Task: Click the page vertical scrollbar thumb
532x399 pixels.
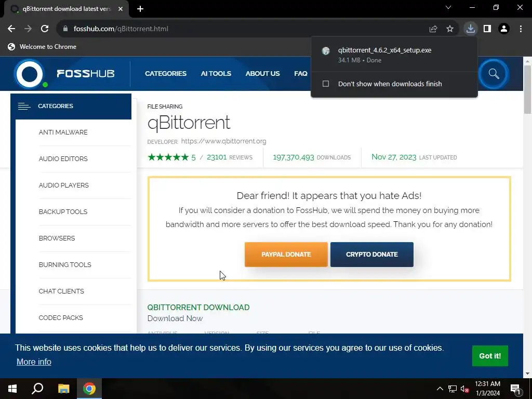Action: pyautogui.click(x=527, y=89)
